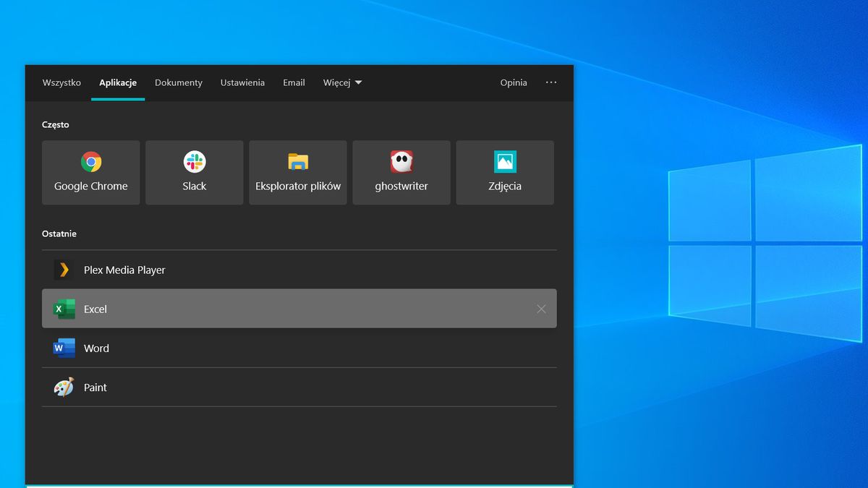Expand the Więcej dropdown
868x488 pixels.
click(342, 82)
